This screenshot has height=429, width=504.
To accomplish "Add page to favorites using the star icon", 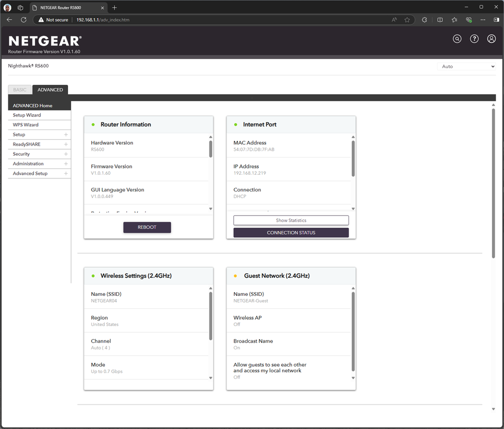I will click(x=407, y=20).
